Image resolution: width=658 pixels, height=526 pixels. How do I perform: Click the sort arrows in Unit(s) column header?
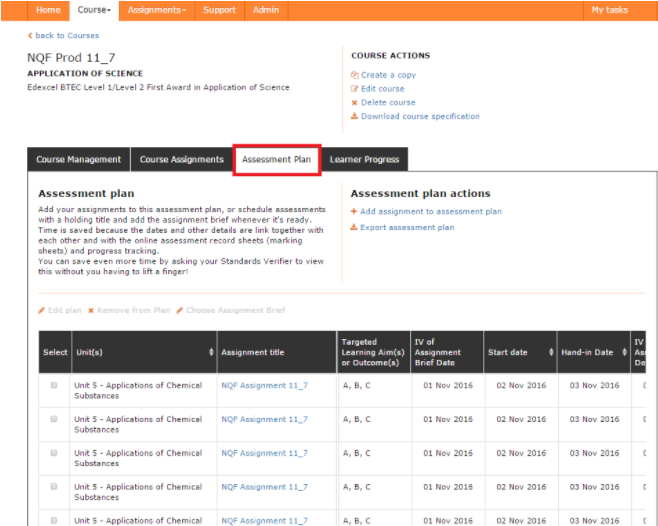[211, 352]
